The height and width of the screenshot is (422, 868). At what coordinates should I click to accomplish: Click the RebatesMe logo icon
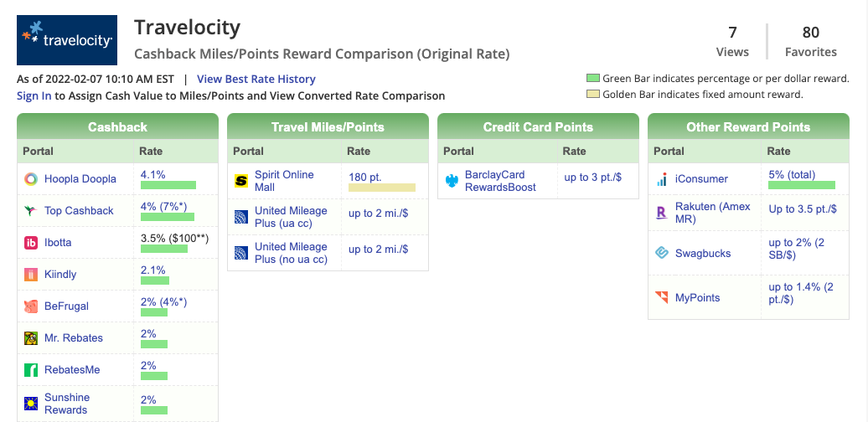(31, 369)
